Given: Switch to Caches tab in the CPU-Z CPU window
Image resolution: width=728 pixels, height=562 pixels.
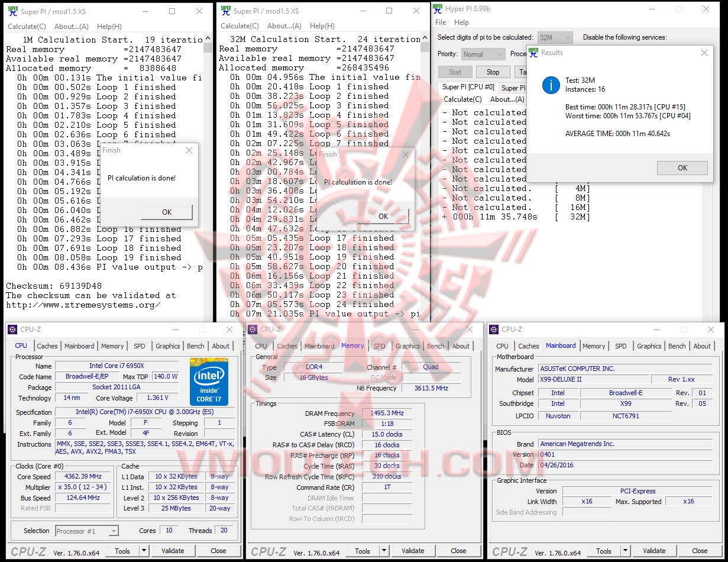Looking at the screenshot, I should tap(47, 346).
